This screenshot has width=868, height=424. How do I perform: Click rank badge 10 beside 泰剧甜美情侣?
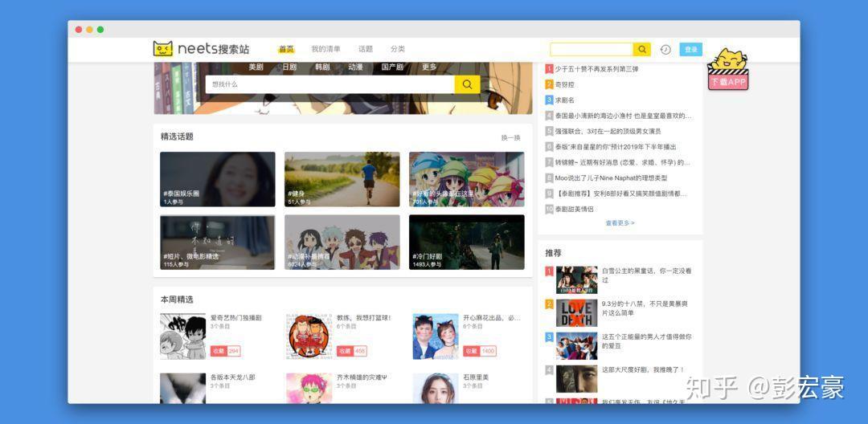pos(549,209)
